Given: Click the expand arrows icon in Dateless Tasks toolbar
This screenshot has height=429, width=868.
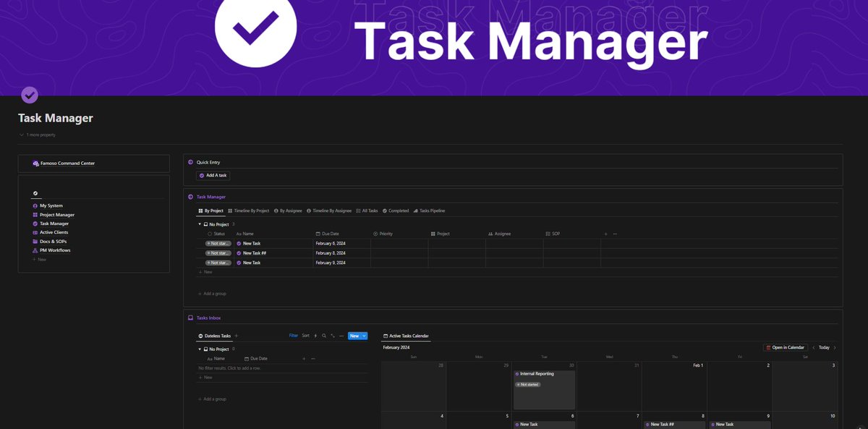Looking at the screenshot, I should pyautogui.click(x=333, y=336).
